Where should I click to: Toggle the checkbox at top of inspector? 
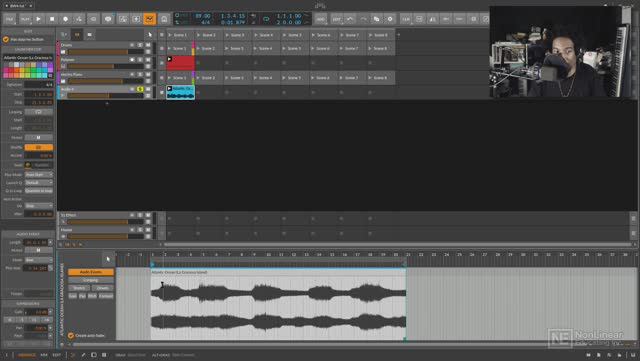click(6, 40)
